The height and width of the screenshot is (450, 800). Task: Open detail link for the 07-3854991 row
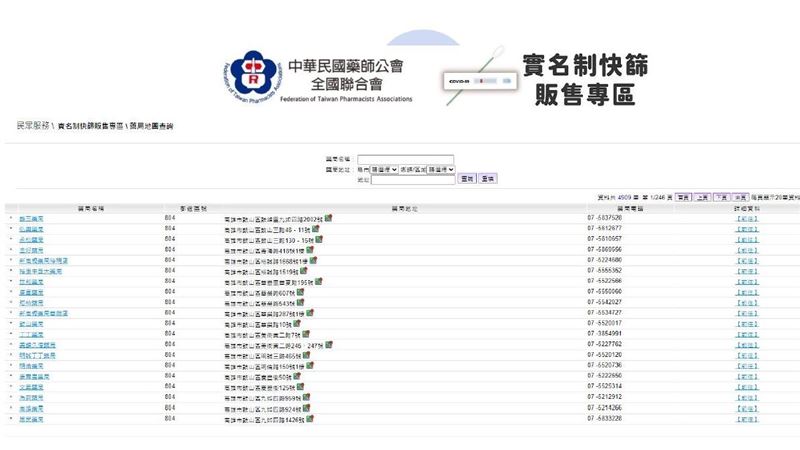pyautogui.click(x=747, y=335)
